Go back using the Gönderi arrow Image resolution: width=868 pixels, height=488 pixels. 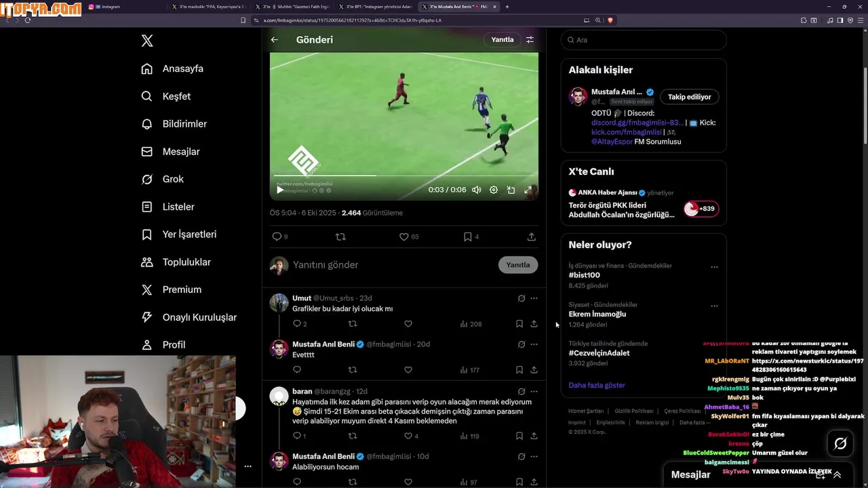click(274, 39)
